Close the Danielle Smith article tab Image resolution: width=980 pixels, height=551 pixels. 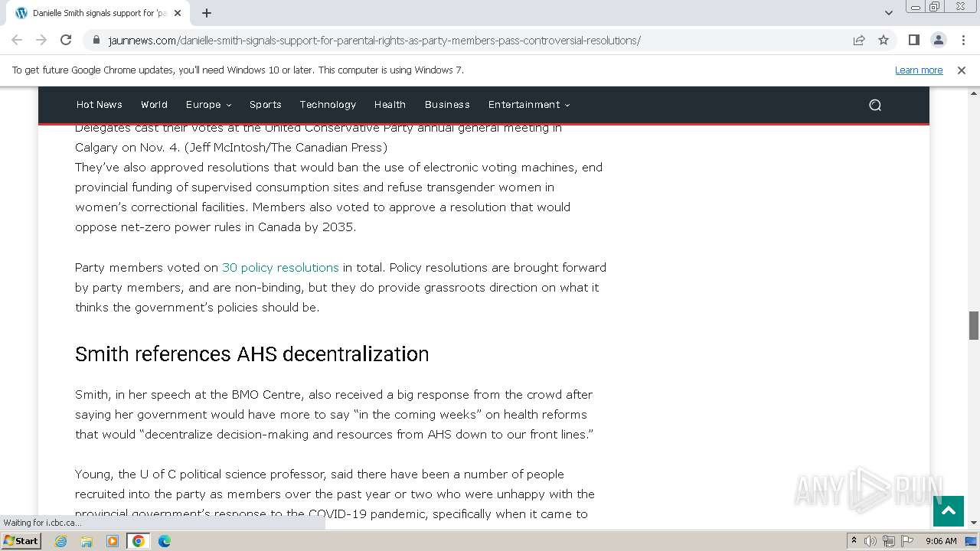178,13
